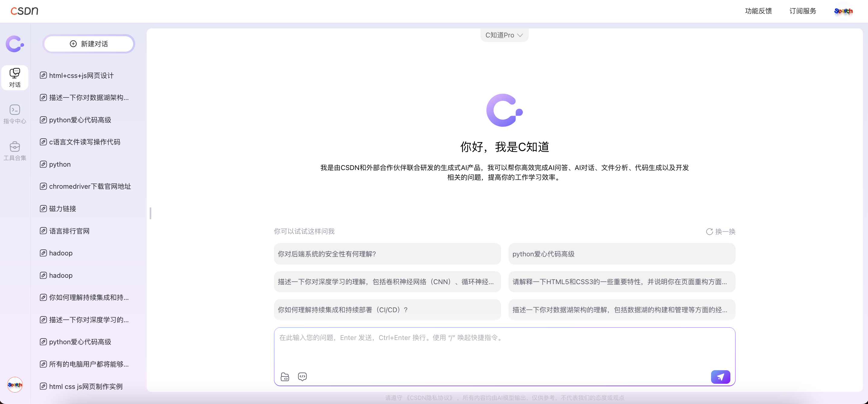Expand the C知道Pro model dropdown
Viewport: 868px width, 404px height.
tap(504, 35)
